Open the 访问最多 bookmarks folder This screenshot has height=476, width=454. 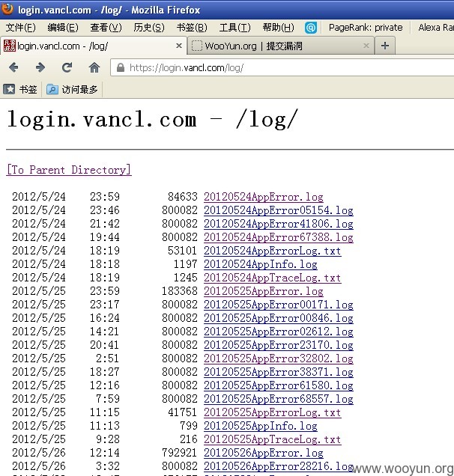click(x=72, y=89)
